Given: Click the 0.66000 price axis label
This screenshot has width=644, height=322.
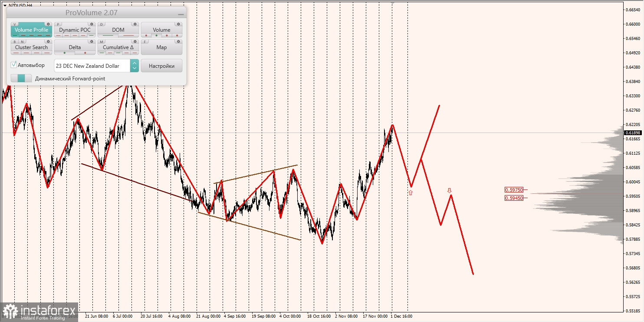Looking at the screenshot, I should 632,24.
